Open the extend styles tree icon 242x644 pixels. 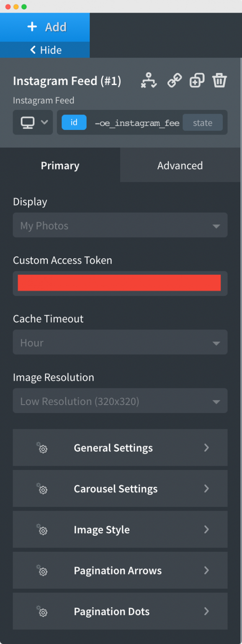[x=149, y=80]
